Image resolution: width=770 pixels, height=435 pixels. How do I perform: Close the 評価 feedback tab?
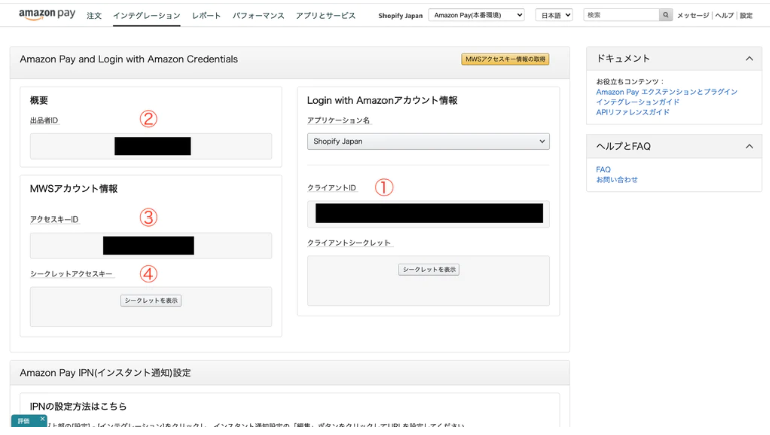coord(43,419)
